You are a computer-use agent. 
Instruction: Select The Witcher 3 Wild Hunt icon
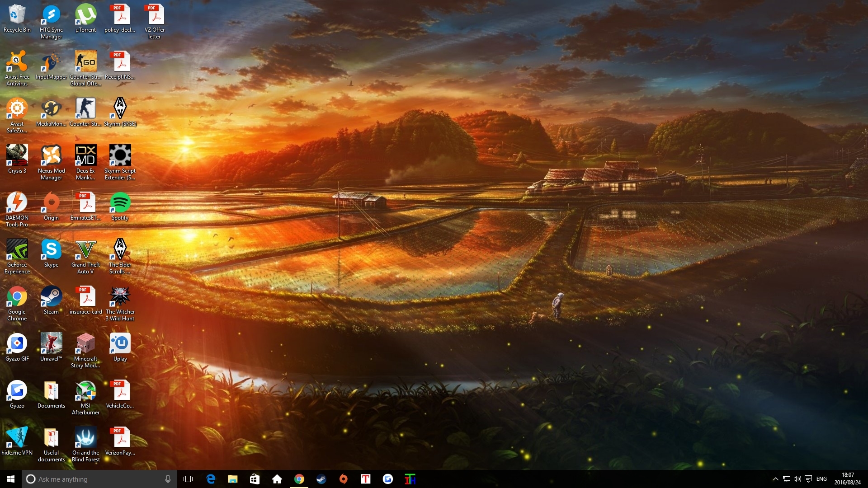tap(120, 297)
